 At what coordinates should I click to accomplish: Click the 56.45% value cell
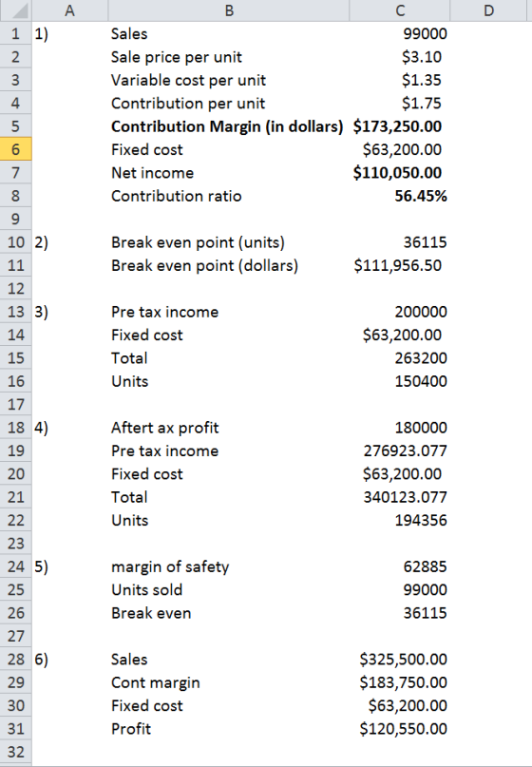pyautogui.click(x=400, y=196)
